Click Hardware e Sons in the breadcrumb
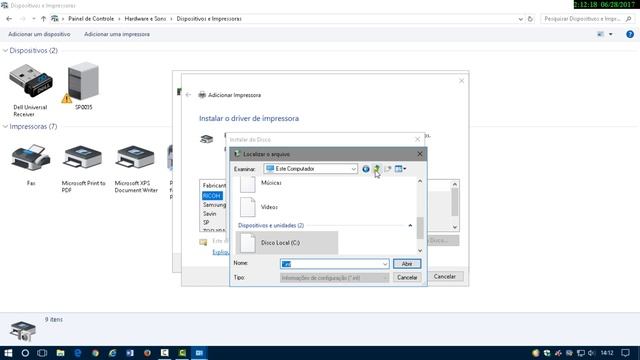 [145, 19]
